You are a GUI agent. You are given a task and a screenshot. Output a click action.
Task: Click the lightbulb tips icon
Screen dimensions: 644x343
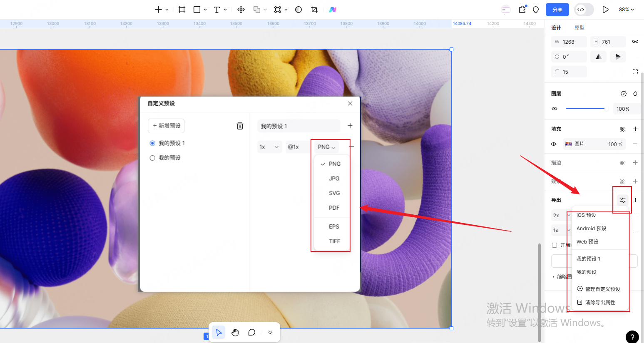coord(536,10)
